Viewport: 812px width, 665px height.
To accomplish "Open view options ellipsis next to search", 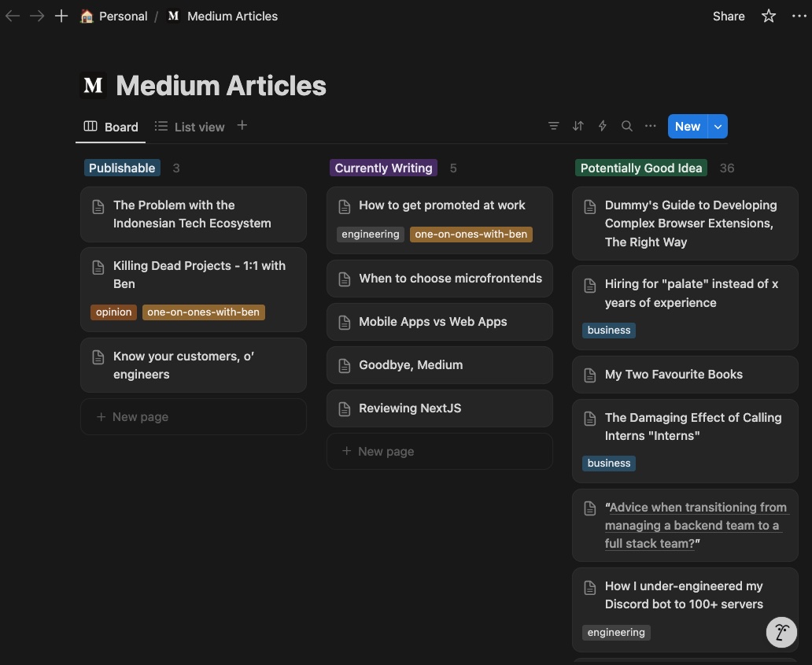I will pyautogui.click(x=651, y=126).
